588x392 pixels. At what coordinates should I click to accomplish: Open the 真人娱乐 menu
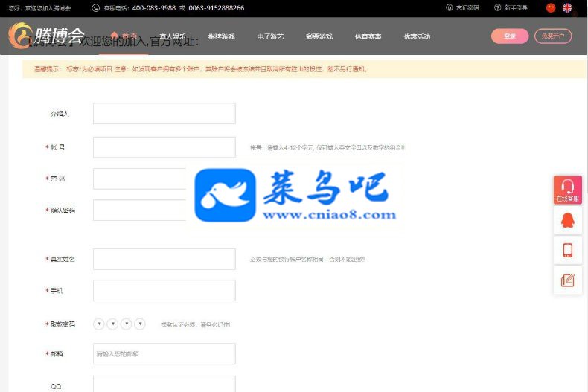click(173, 36)
